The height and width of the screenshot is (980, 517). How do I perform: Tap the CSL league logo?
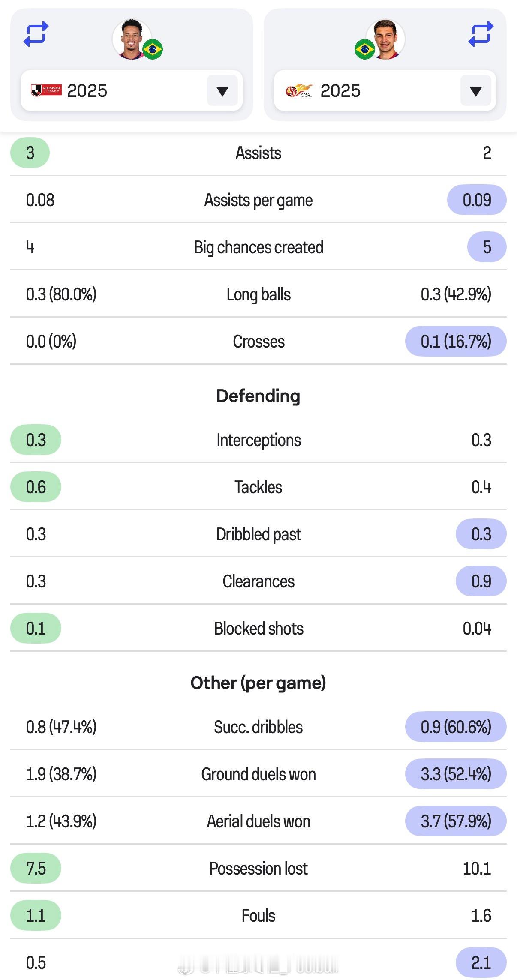(x=299, y=90)
